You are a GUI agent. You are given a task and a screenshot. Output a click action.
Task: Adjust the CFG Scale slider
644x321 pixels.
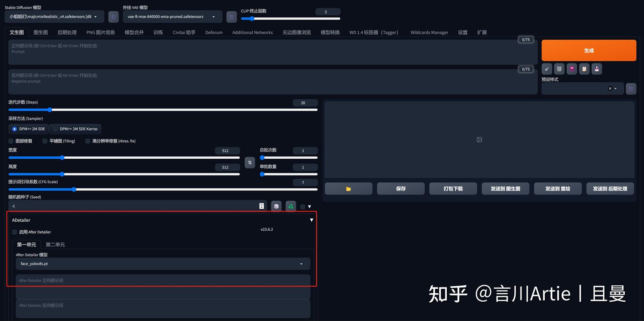point(163,189)
